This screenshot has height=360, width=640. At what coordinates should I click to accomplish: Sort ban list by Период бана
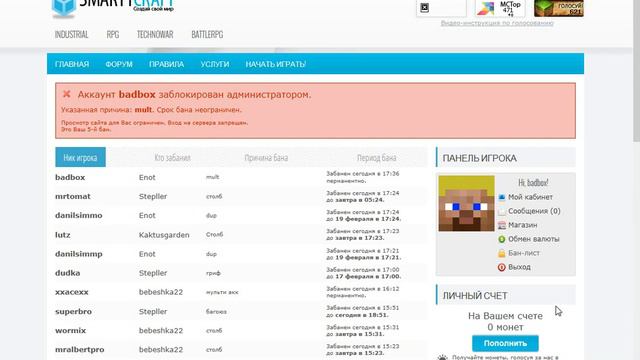click(x=376, y=158)
